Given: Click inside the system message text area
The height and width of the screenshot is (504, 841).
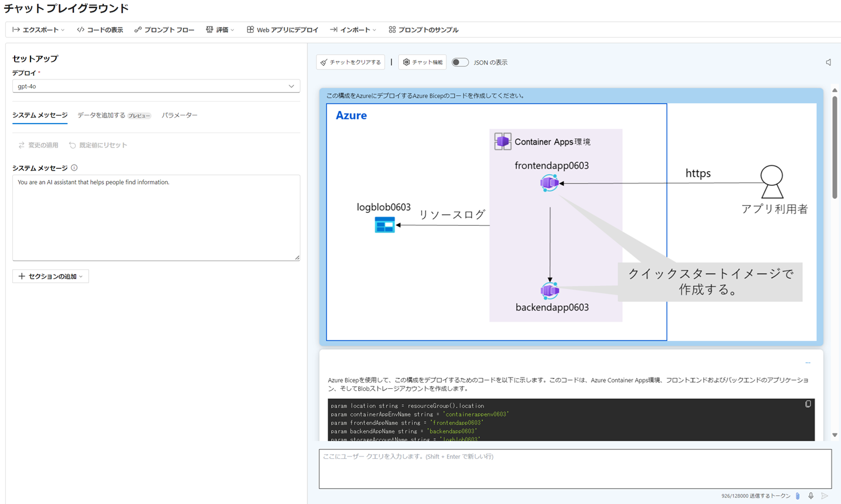Looking at the screenshot, I should (156, 218).
